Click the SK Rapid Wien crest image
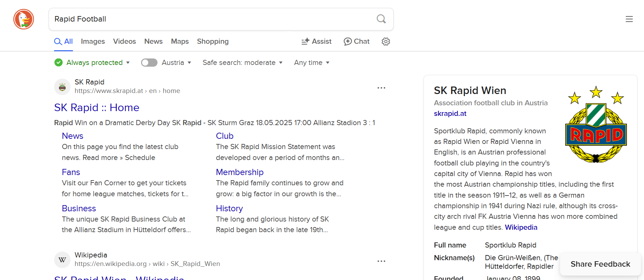The height and width of the screenshot is (280, 644). coord(596,124)
